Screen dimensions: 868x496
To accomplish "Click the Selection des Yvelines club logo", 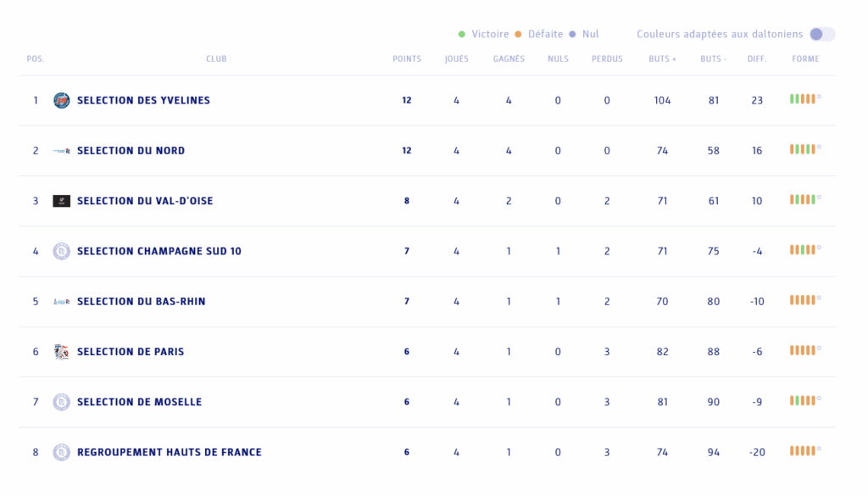I will 62,100.
